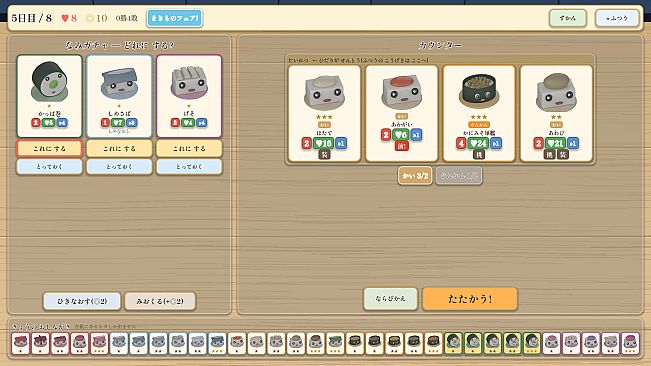Click the カウンター panel title

coord(440,45)
